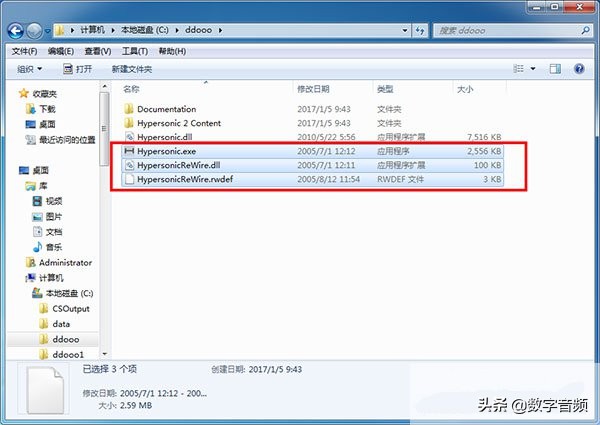Expand the arrow after ddooo breadcrumb
Viewport: 600px width, 425px height.
[x=220, y=30]
